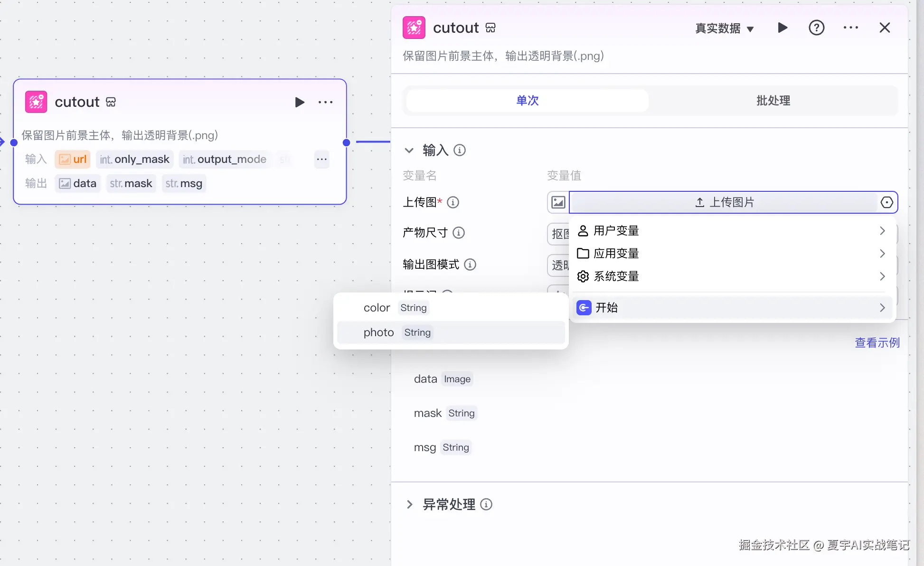Image resolution: width=924 pixels, height=566 pixels.
Task: Click the data Image output row
Action: (443, 379)
